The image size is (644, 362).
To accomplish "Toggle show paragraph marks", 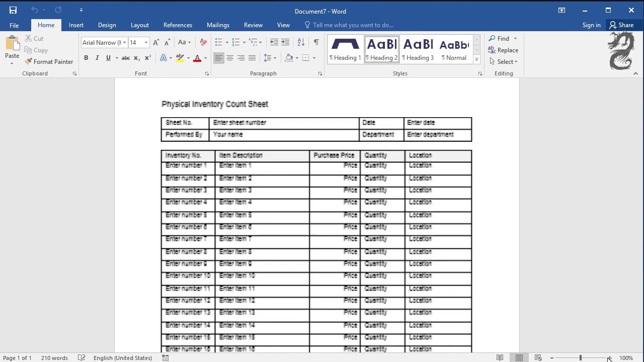I will pyautogui.click(x=316, y=43).
